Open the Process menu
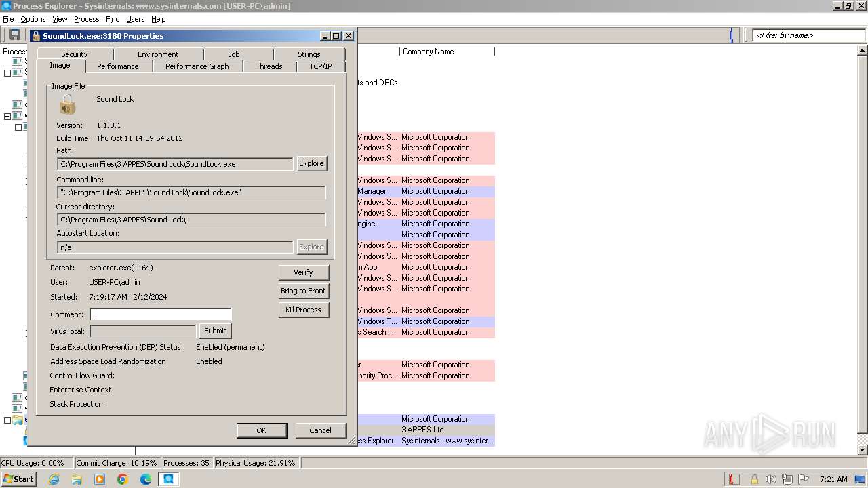868x488 pixels. pyautogui.click(x=86, y=19)
